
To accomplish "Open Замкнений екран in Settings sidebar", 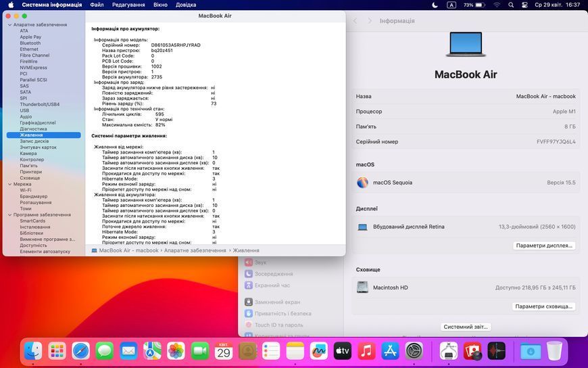I will click(277, 302).
